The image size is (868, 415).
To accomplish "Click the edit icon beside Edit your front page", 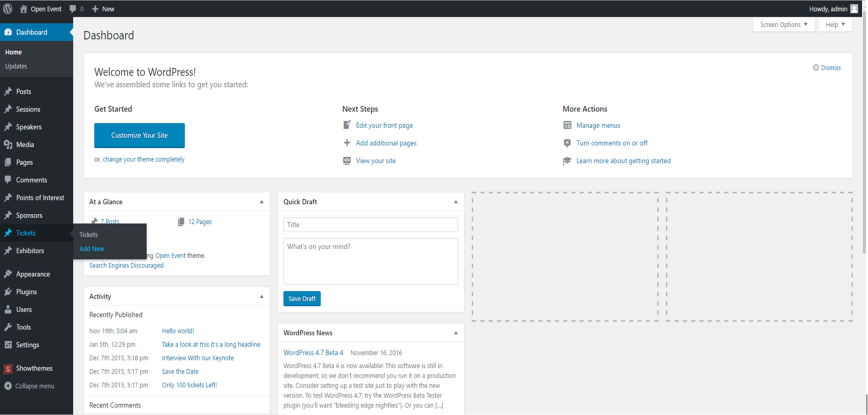I will 347,125.
